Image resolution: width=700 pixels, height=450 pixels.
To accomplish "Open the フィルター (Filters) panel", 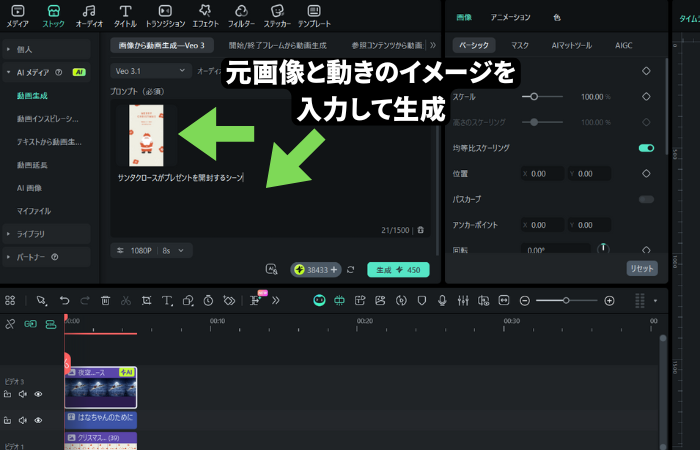I will (242, 16).
